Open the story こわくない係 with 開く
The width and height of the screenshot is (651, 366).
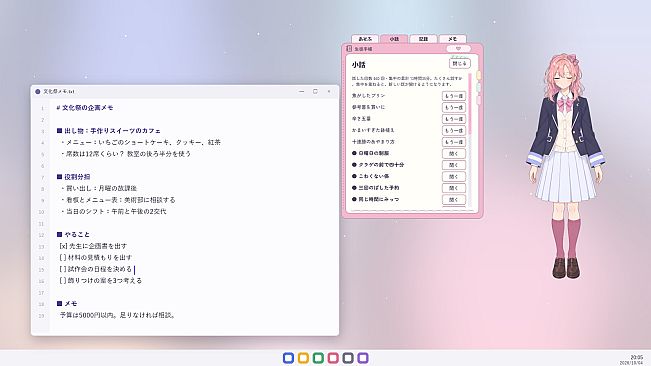pyautogui.click(x=454, y=176)
